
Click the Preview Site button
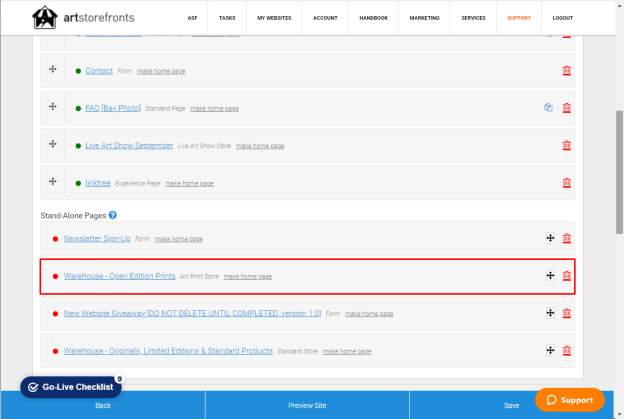coord(307,405)
